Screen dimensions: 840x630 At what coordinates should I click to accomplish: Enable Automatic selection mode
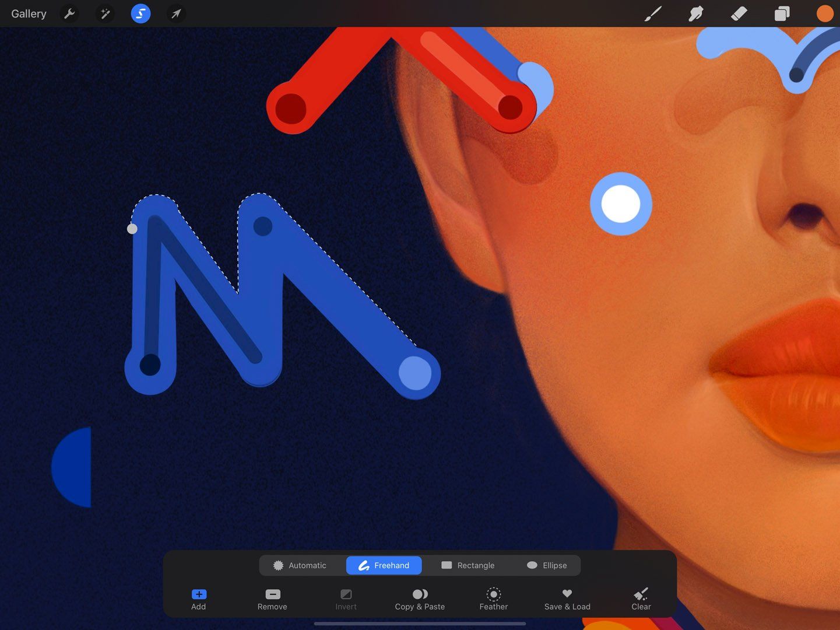(x=300, y=565)
